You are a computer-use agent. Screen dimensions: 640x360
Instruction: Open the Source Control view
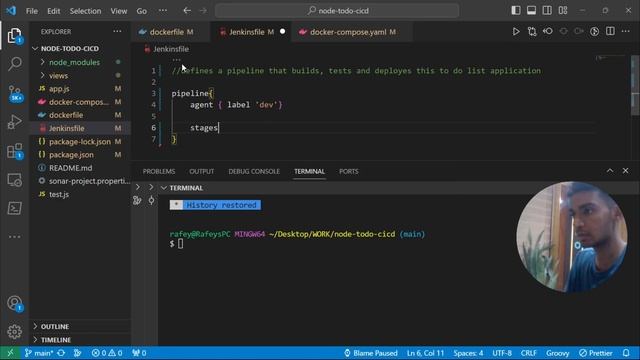(x=15, y=93)
